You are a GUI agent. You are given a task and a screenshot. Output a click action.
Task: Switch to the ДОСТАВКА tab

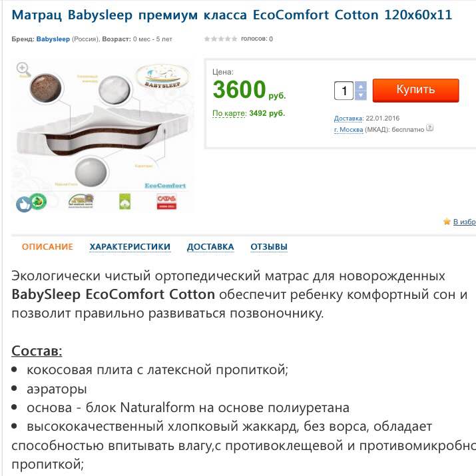[x=210, y=247]
